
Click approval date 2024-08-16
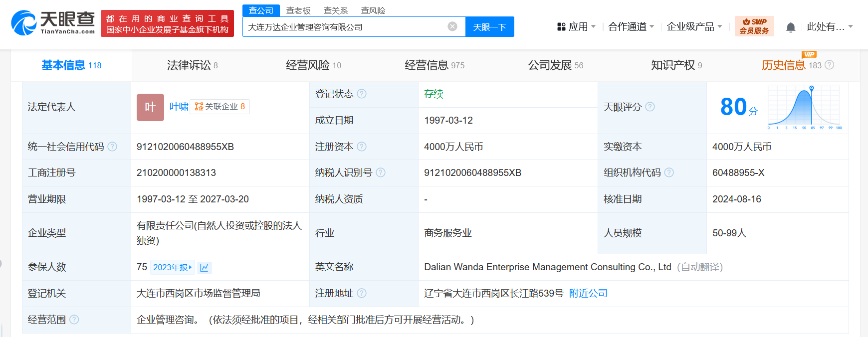click(x=737, y=199)
